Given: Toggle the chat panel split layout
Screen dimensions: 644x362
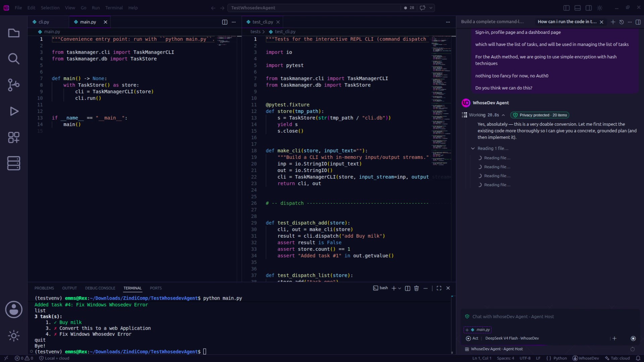Looking at the screenshot, I should click(x=638, y=22).
